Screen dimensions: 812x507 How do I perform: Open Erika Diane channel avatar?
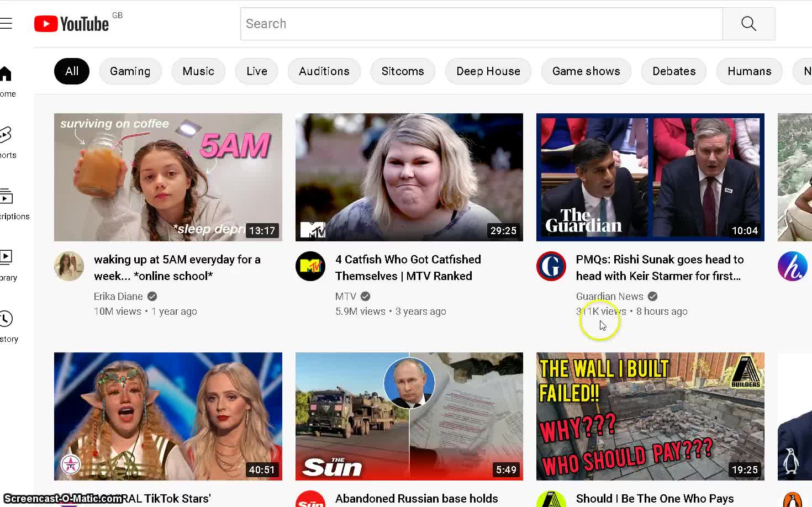[69, 266]
